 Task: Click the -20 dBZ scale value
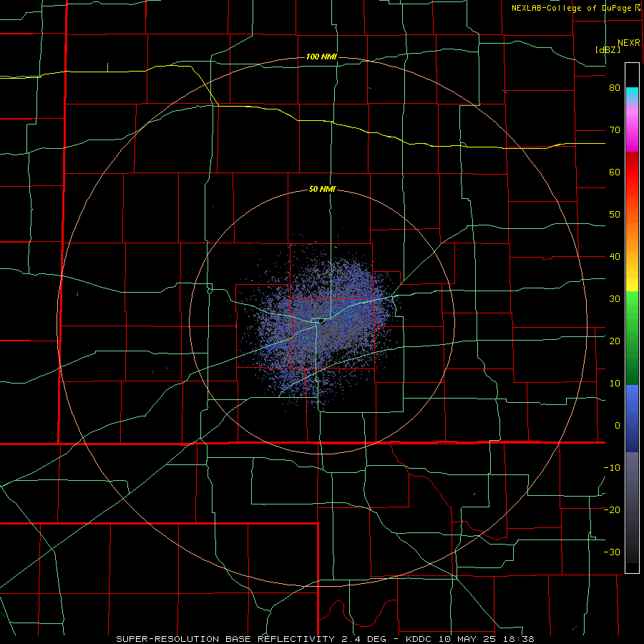coord(612,509)
